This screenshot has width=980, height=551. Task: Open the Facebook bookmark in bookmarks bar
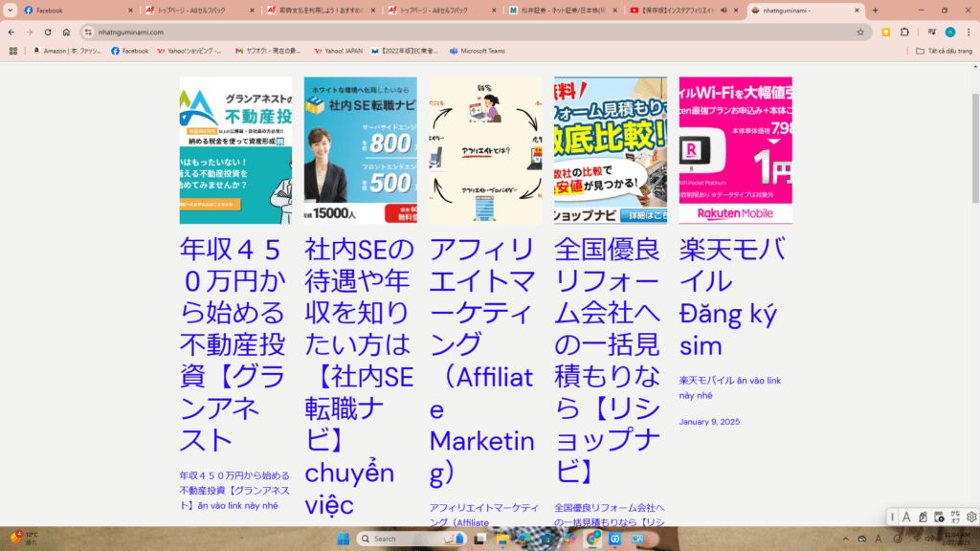(x=130, y=52)
